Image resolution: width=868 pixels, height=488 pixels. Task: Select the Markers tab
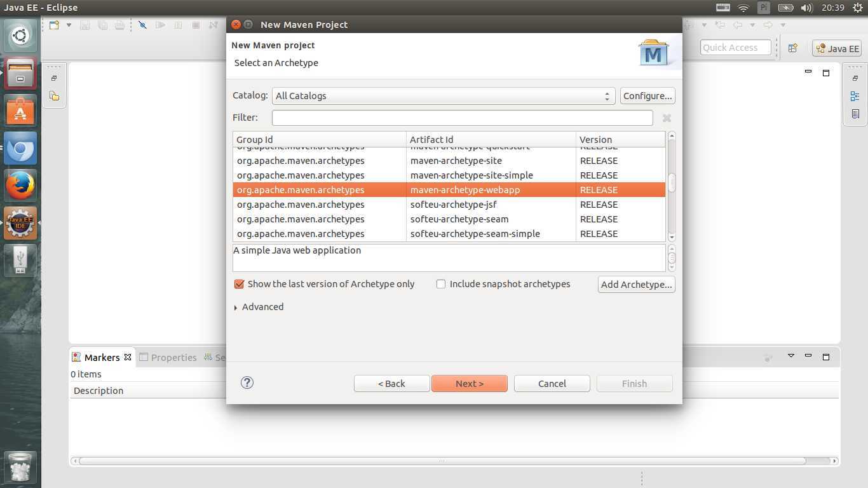[x=102, y=357]
